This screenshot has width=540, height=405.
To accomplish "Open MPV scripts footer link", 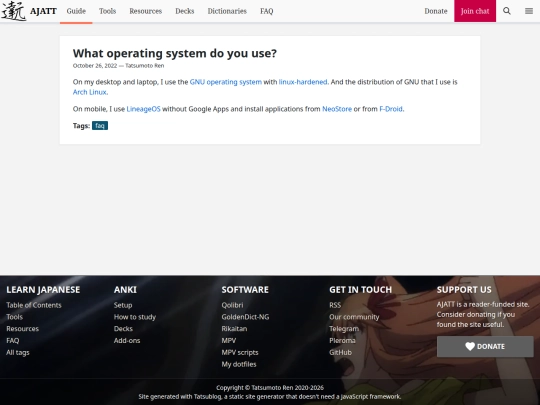I will [x=240, y=352].
